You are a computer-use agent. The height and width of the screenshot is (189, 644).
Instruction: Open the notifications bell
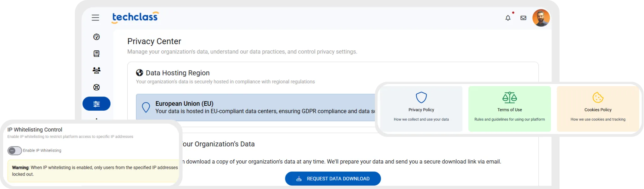click(x=508, y=18)
